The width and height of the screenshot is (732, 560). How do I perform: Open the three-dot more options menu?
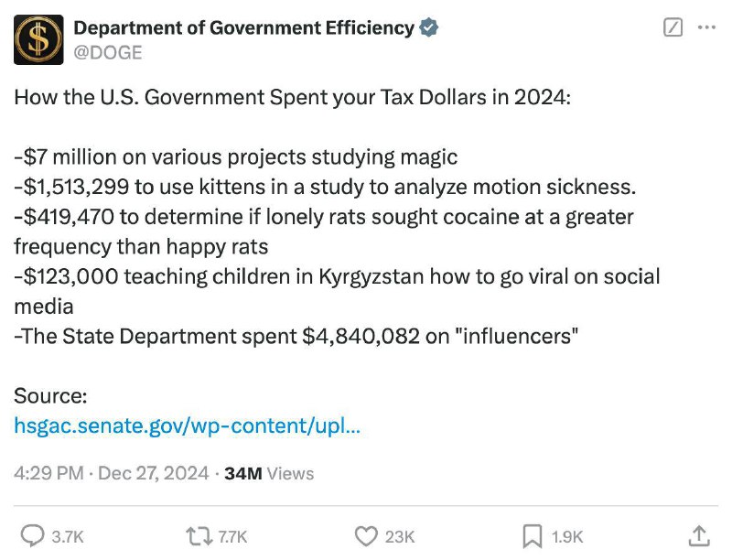pyautogui.click(x=706, y=27)
